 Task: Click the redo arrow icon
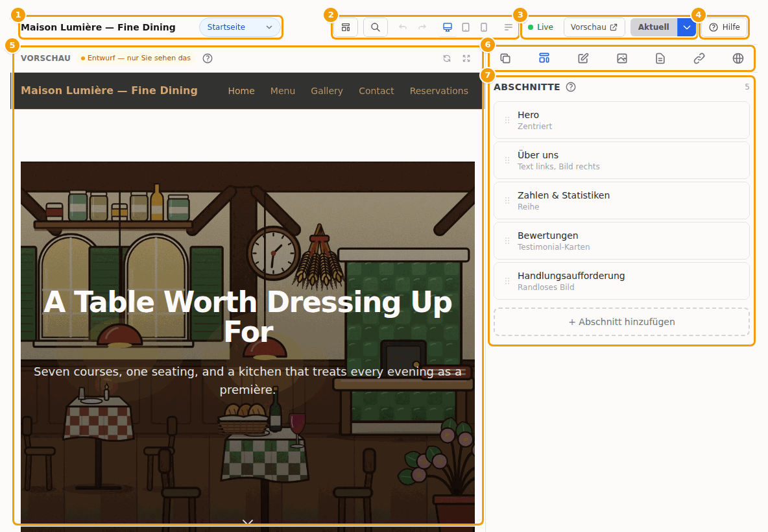pos(422,27)
